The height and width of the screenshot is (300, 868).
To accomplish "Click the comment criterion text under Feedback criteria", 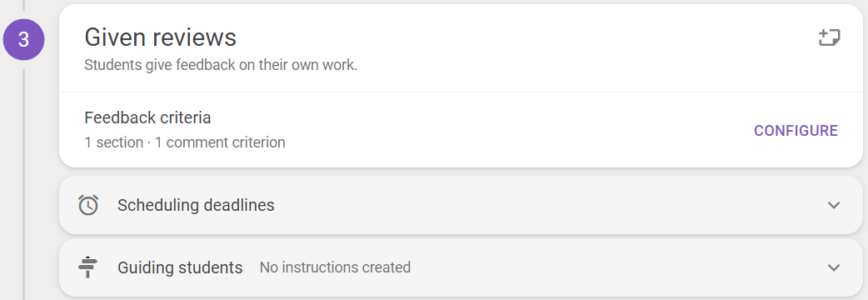I will pyautogui.click(x=220, y=142).
